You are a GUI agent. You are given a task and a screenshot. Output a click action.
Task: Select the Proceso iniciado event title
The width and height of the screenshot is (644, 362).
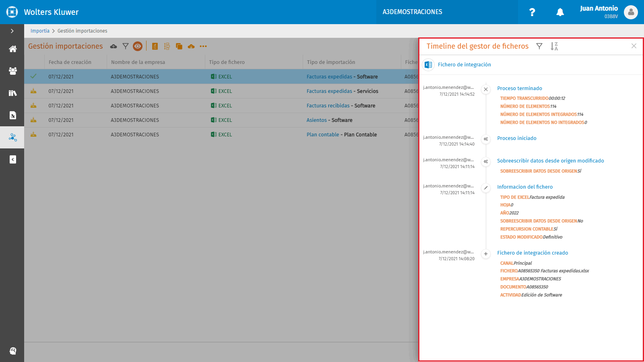tap(516, 138)
